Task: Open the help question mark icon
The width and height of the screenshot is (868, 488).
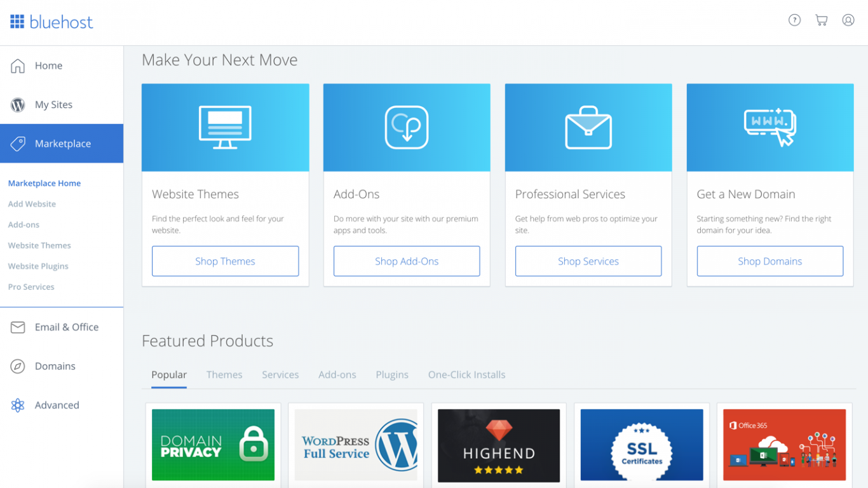Action: [794, 20]
